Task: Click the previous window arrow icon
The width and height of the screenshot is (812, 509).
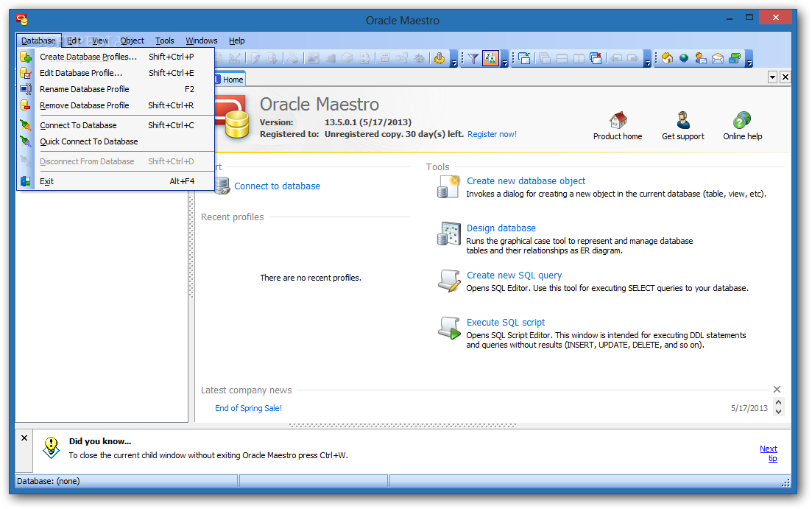Action: coord(615,59)
